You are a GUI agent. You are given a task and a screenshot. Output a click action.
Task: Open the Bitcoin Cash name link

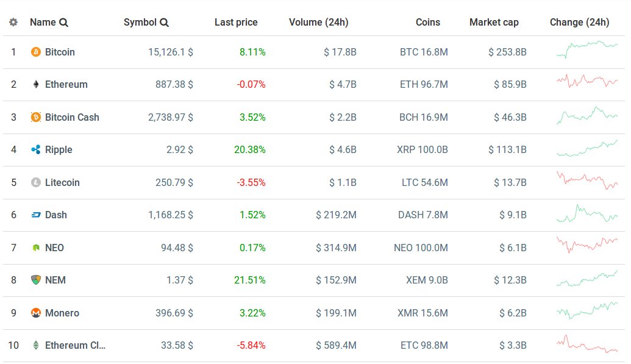tap(72, 117)
